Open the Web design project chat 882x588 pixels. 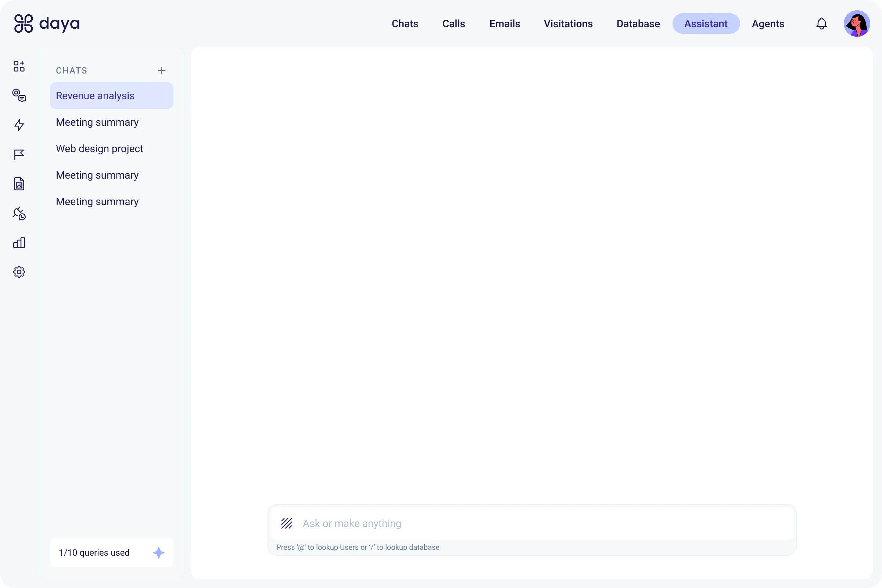pos(99,148)
